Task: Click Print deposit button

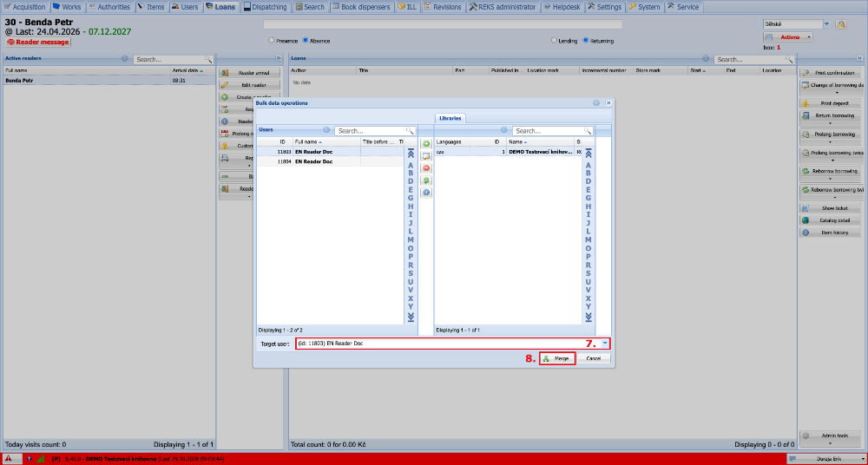Action: (x=831, y=103)
